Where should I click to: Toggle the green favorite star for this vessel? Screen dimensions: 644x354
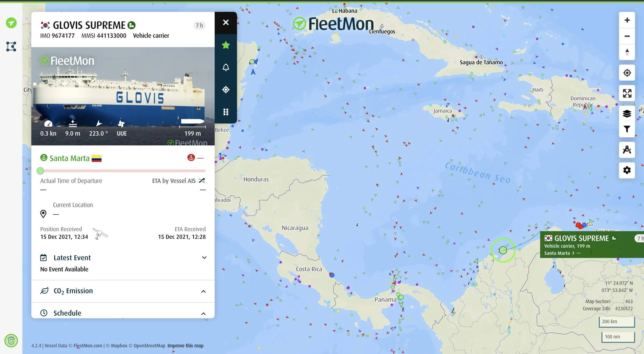(226, 45)
